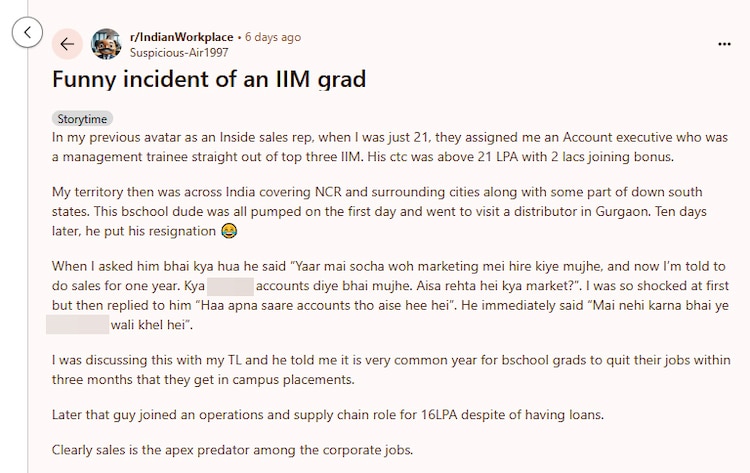This screenshot has width=750, height=473.
Task: Click the post title 'Funny incident of an IIM grad'
Action: click(208, 78)
